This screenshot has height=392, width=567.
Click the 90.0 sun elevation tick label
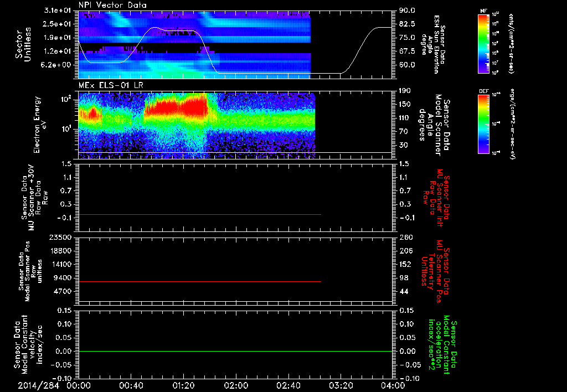(x=407, y=11)
